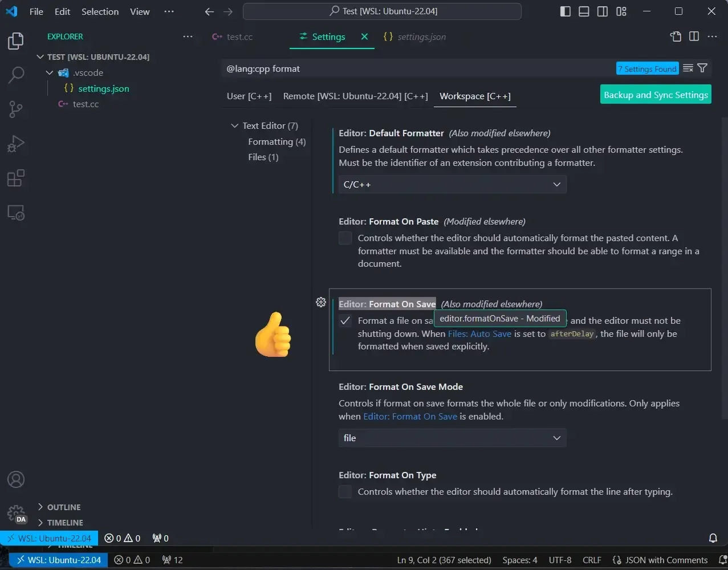This screenshot has width=728, height=570.
Task: Click Backup and Sync Settings button
Action: click(656, 95)
